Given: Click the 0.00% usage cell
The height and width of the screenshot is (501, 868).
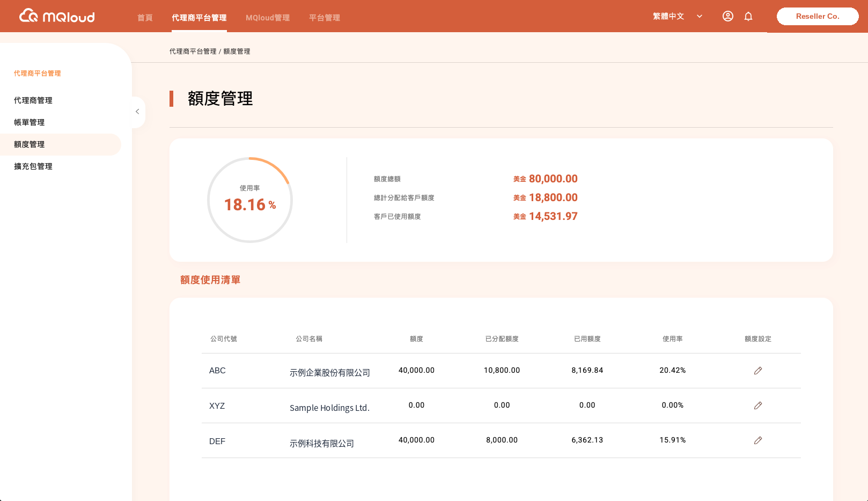Looking at the screenshot, I should click(673, 406).
